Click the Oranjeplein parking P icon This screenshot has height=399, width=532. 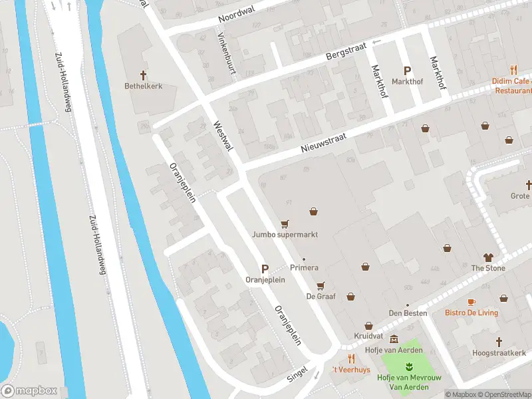265,269
